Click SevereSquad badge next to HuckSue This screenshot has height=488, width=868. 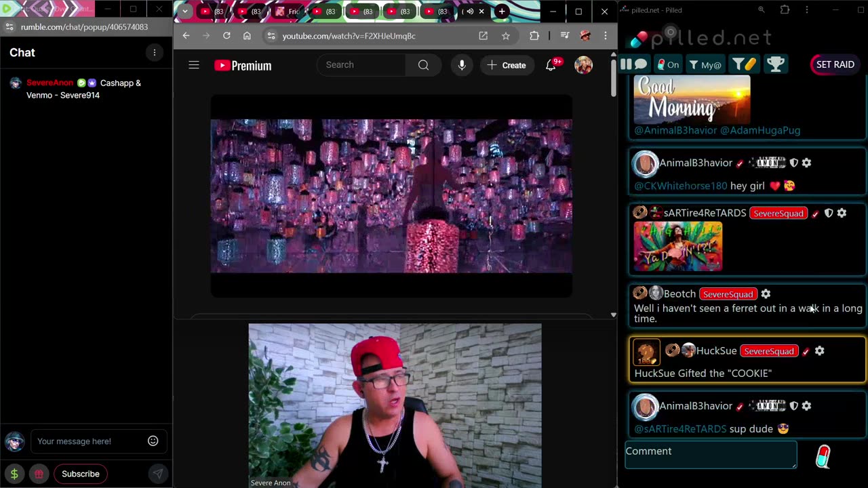[768, 351]
